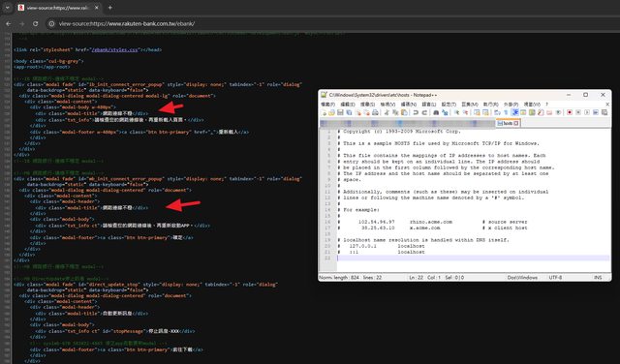The image size is (620, 364).
Task: Click the INS mode indicator in status bar
Action: (598, 278)
